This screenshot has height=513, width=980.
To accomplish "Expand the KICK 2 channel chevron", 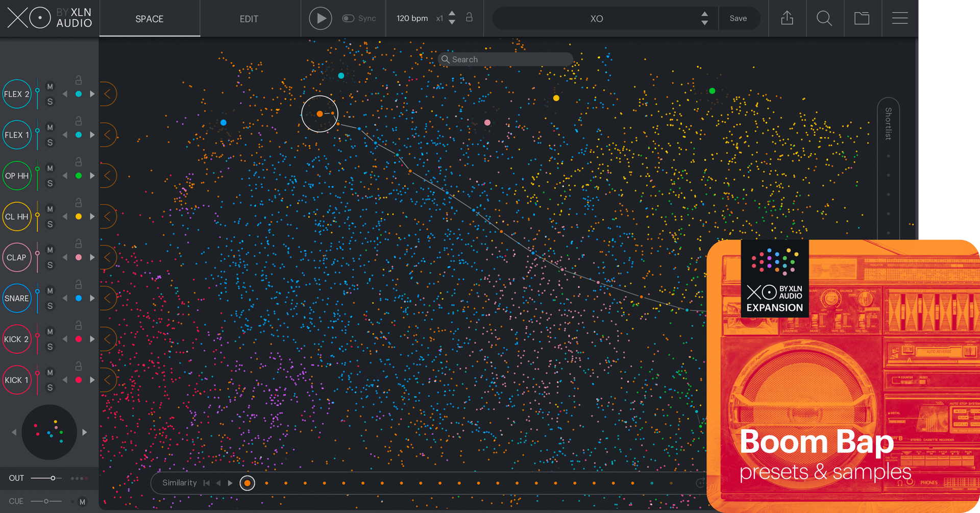I will pyautogui.click(x=108, y=339).
